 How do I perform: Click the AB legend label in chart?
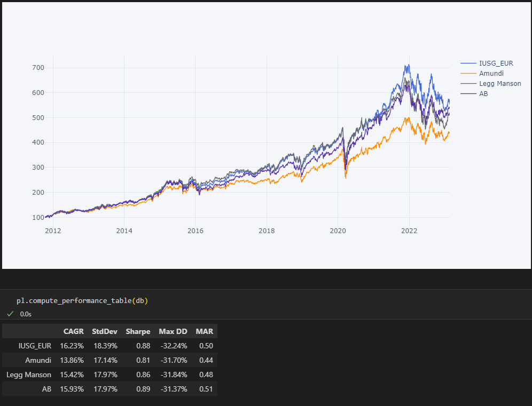pyautogui.click(x=483, y=94)
